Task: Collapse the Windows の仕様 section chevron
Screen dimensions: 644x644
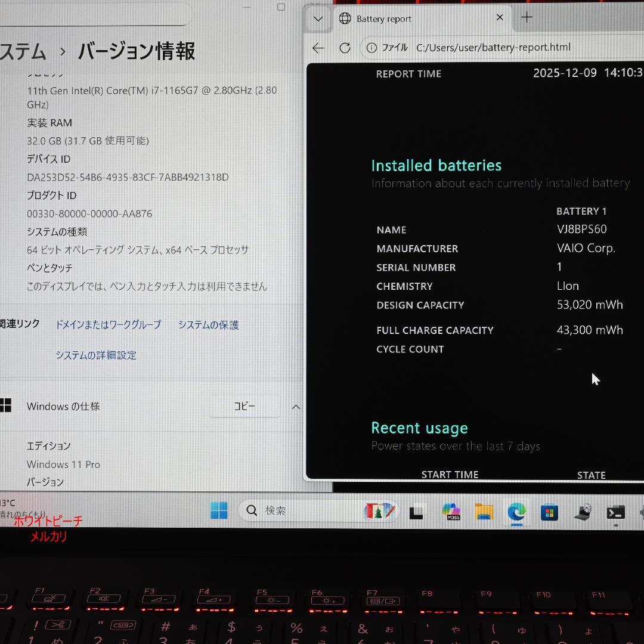Action: pyautogui.click(x=296, y=406)
